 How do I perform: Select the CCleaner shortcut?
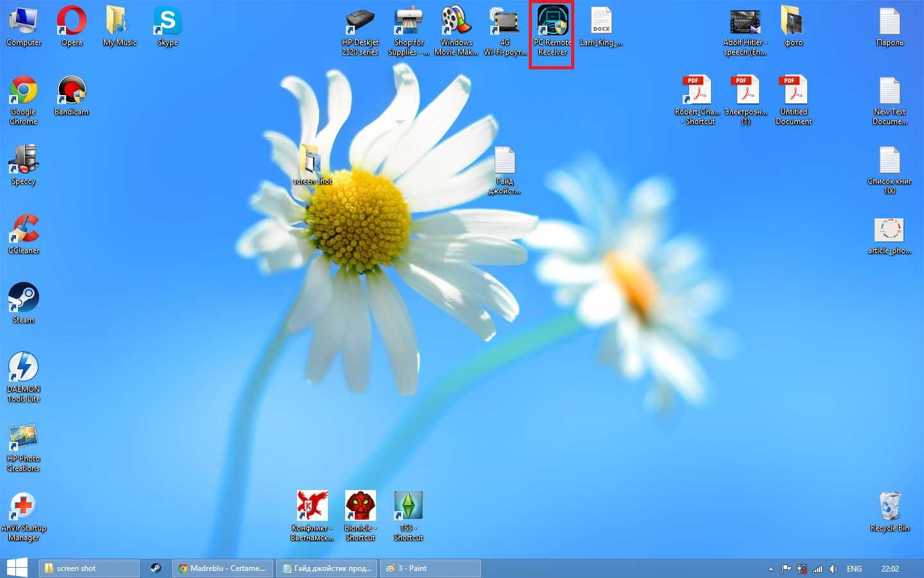tap(24, 234)
